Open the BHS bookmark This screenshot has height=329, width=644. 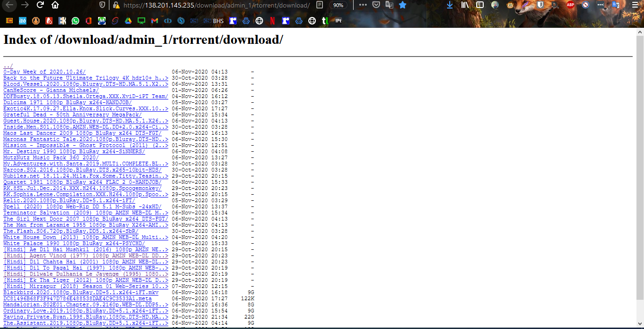click(214, 21)
